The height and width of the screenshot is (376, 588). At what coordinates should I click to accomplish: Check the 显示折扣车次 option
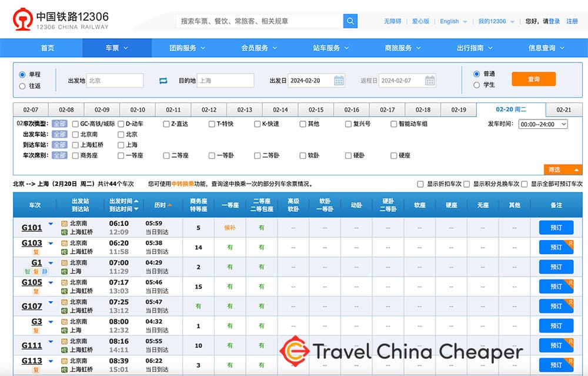[420, 183]
